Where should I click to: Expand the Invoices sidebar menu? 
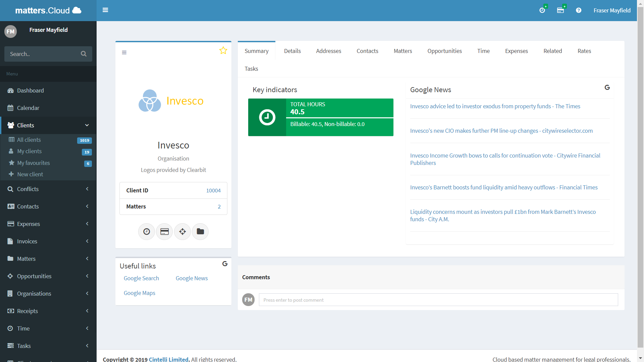[48, 241]
